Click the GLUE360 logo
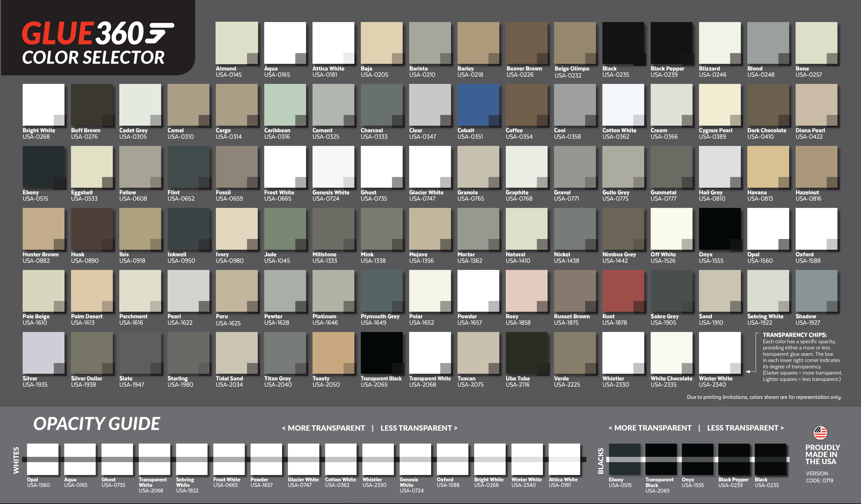Viewport: 861px width, 504px height. pyautogui.click(x=98, y=33)
